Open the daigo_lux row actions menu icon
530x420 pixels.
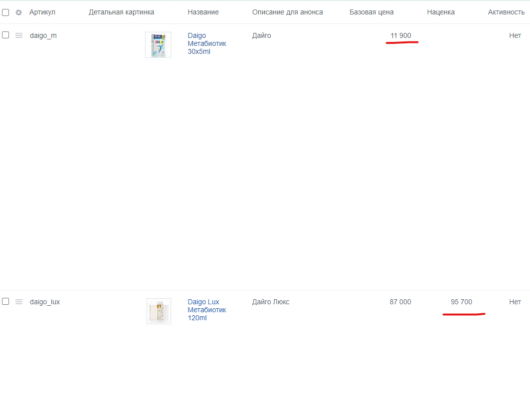pos(19,302)
